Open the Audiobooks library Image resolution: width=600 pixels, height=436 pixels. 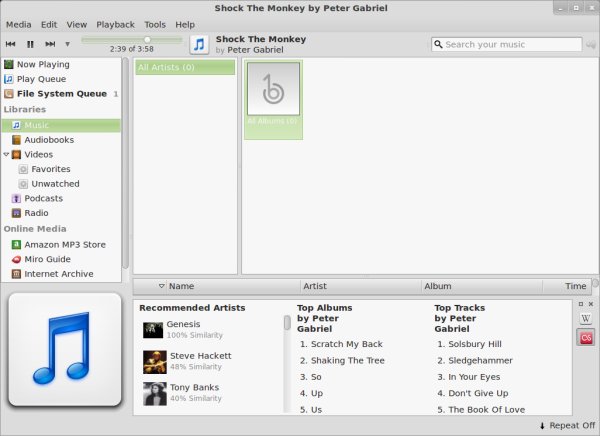(61, 140)
